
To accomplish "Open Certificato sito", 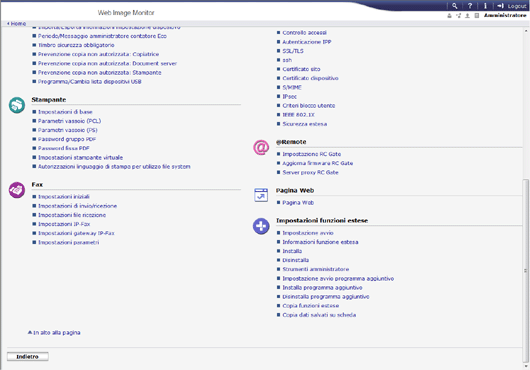I will 301,69.
